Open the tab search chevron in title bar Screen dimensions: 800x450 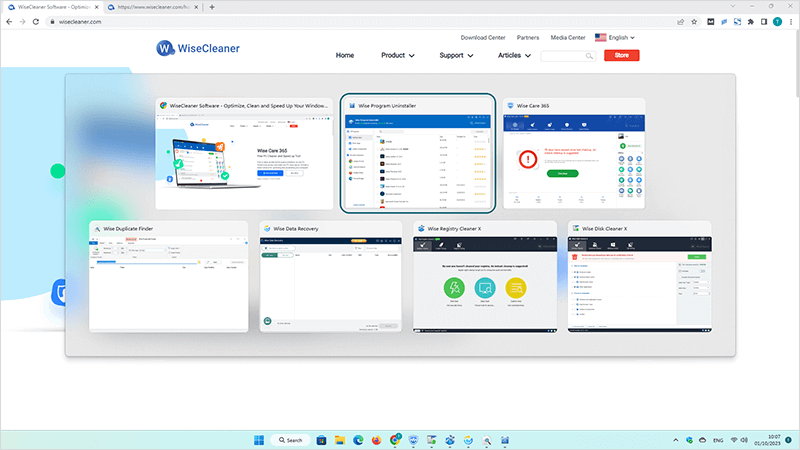[733, 6]
